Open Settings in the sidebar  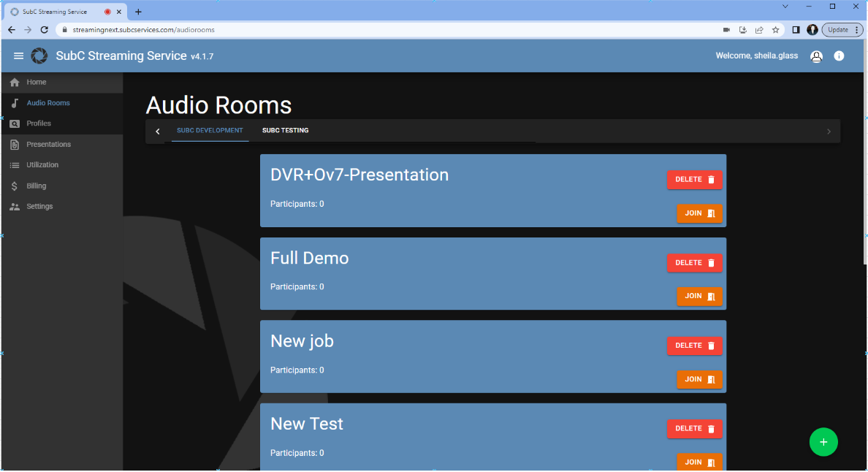39,207
